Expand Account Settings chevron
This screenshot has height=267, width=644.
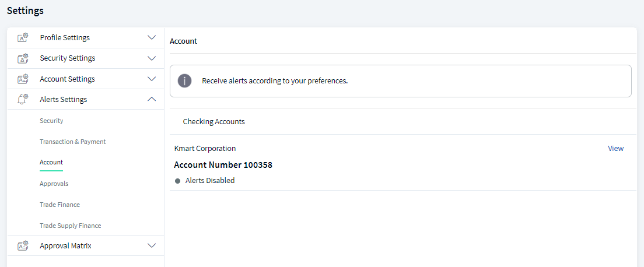(x=152, y=79)
